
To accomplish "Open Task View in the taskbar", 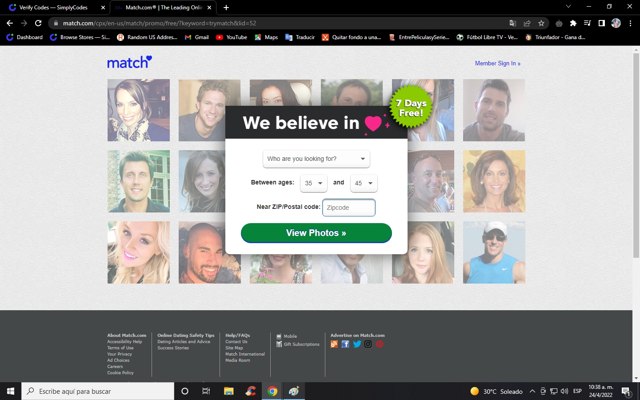I will (x=207, y=391).
